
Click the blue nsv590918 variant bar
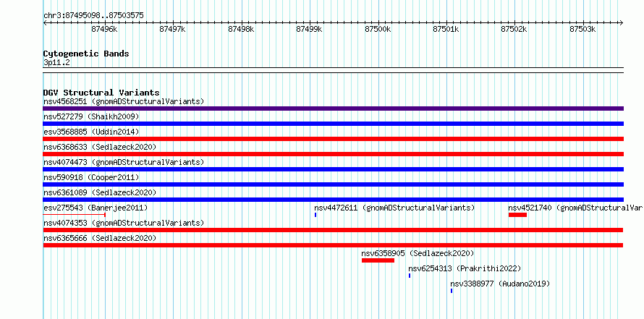click(333, 184)
